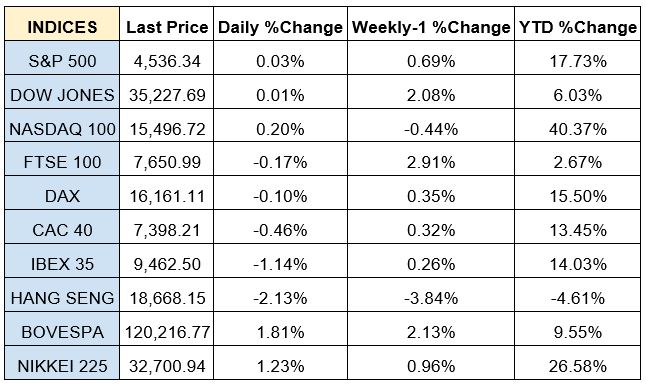Click the Daily %Change column header
The width and height of the screenshot is (646, 386).
click(x=280, y=27)
